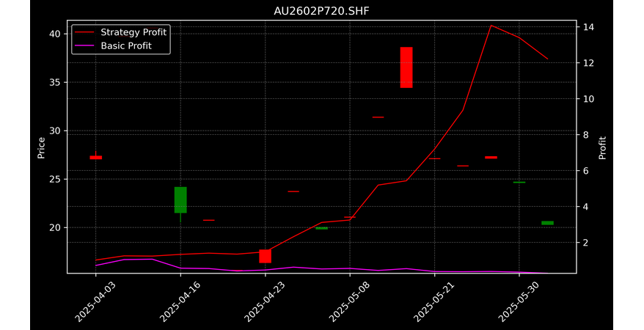
Task: Click the Basic Profit legend label
Action: (126, 46)
